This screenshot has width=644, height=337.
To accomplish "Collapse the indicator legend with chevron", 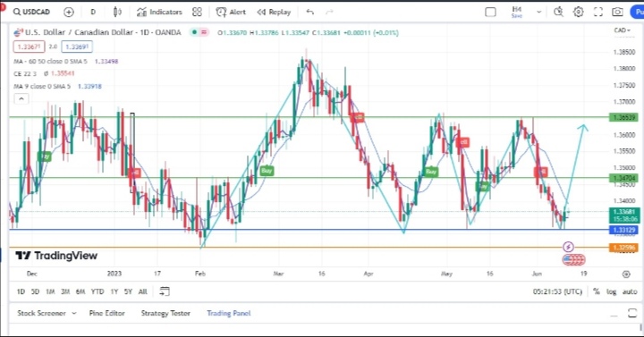I will coord(21,99).
